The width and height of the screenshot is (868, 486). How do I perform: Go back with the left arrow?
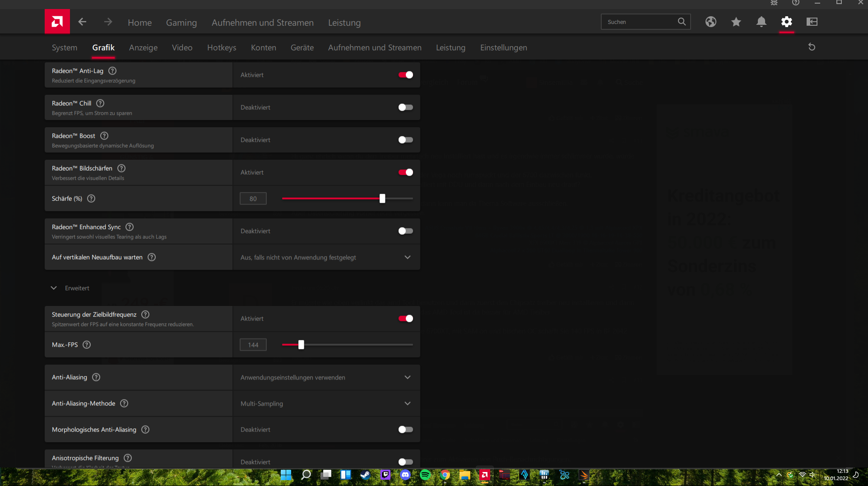[82, 22]
